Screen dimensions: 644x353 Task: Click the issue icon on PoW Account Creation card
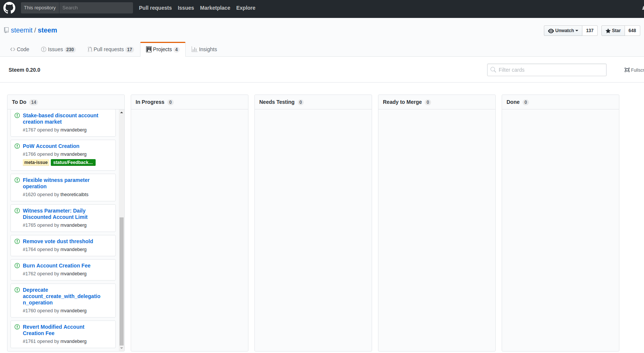pyautogui.click(x=17, y=146)
